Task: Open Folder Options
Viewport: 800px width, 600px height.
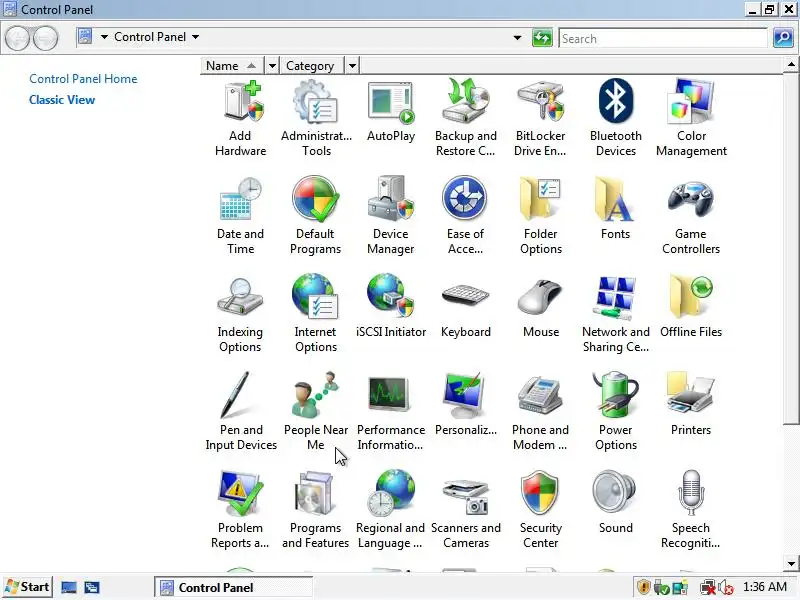Action: 541,216
